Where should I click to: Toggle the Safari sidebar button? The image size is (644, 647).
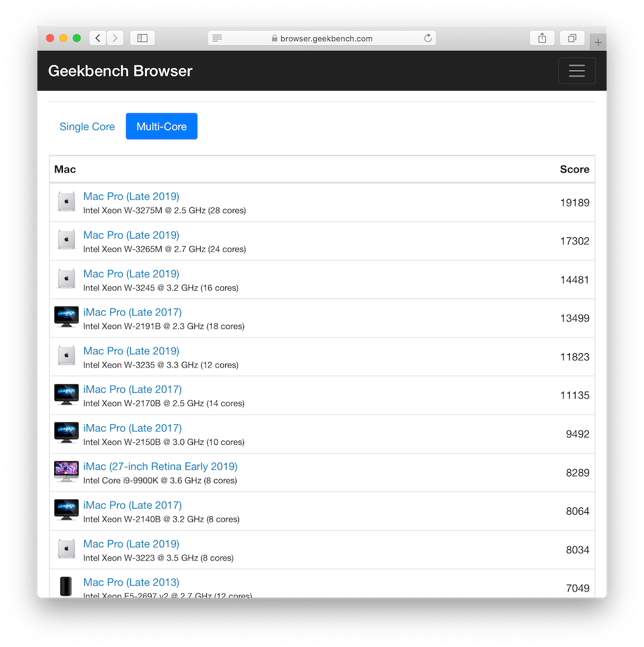[x=143, y=38]
